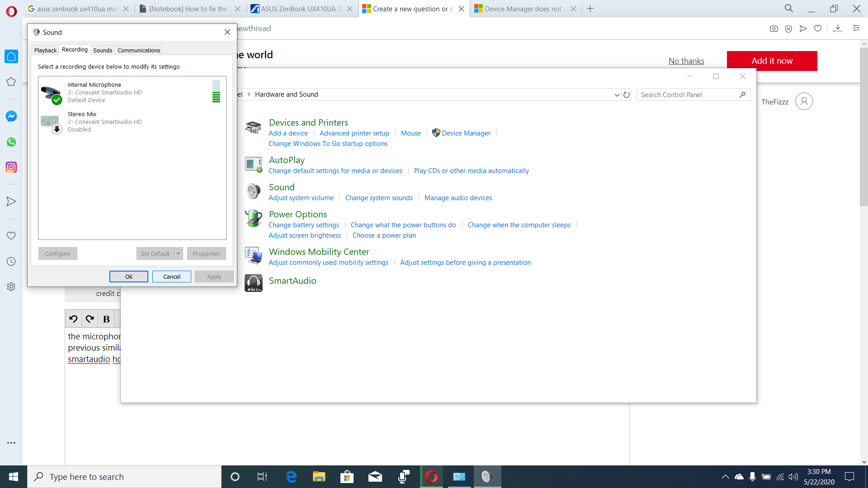
Task: Switch to the Playback tab
Action: pos(45,50)
